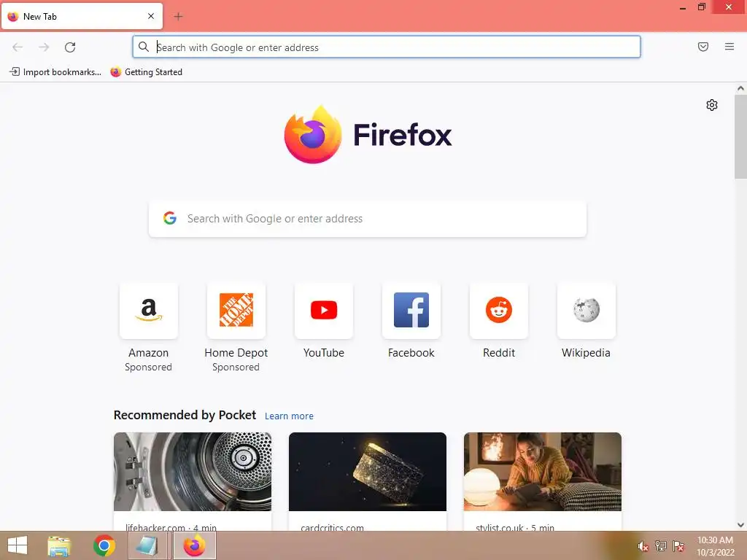Open Import bookmarks from bookmarks toolbar

[x=55, y=72]
